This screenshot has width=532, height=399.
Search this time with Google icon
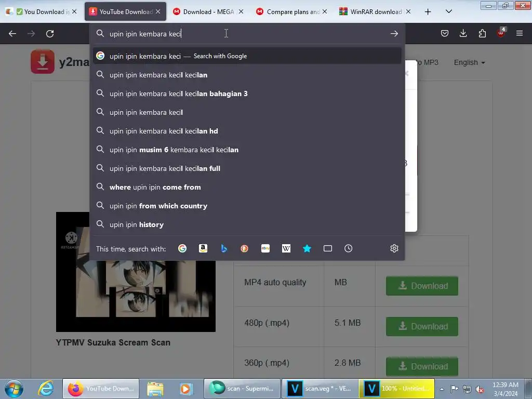point(182,249)
